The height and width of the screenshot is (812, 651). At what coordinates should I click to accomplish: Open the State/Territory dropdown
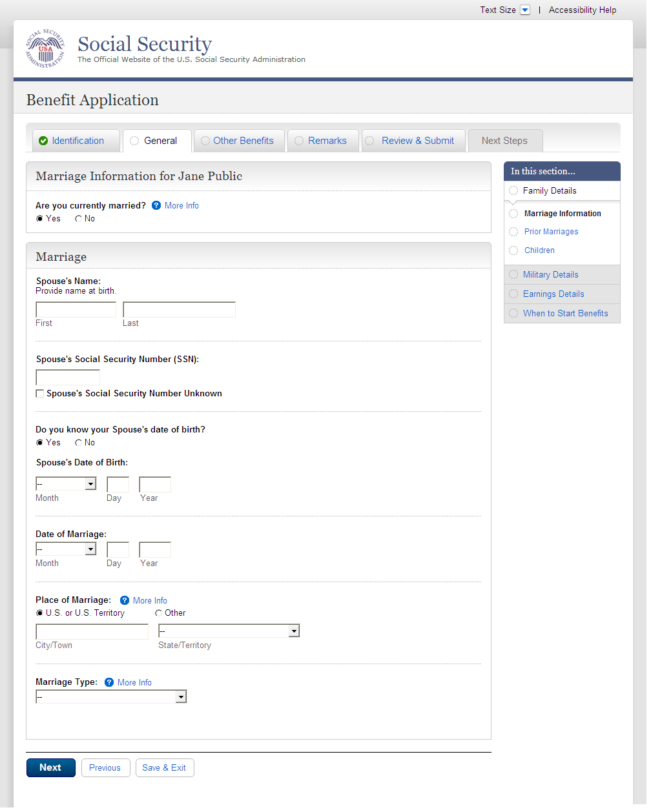point(229,631)
